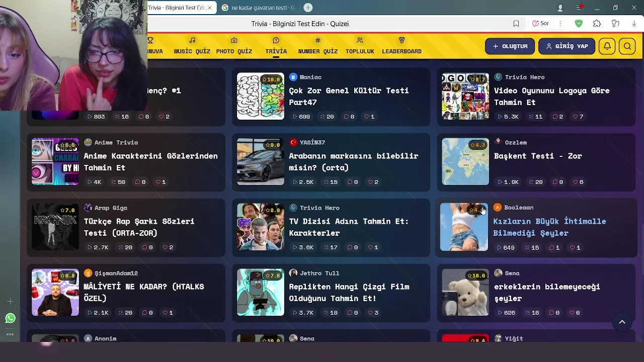Viewport: 644px width, 362px height.
Task: Open 'Video Oyununu Logoya Göre Tahmin Et' quiz
Action: coord(551,97)
